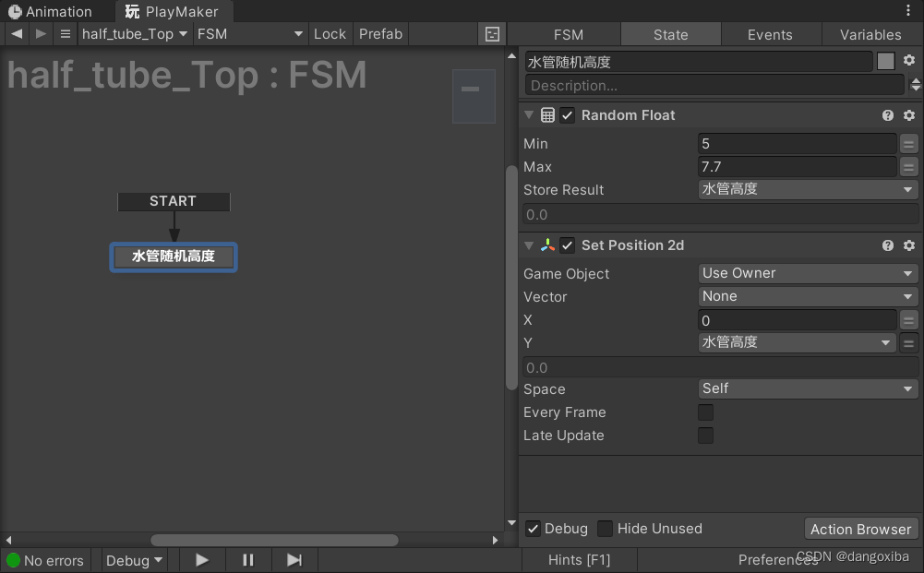924x573 pixels.
Task: Open the Vector None dropdown
Action: pos(808,296)
